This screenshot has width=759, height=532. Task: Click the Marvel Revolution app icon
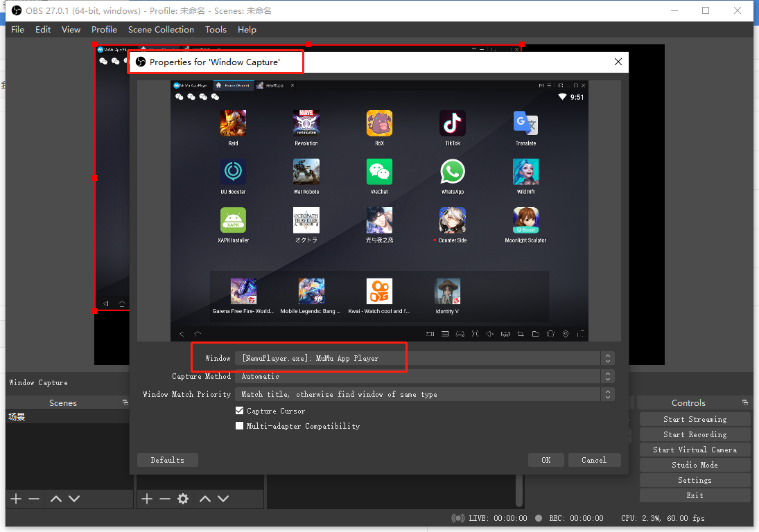click(306, 123)
